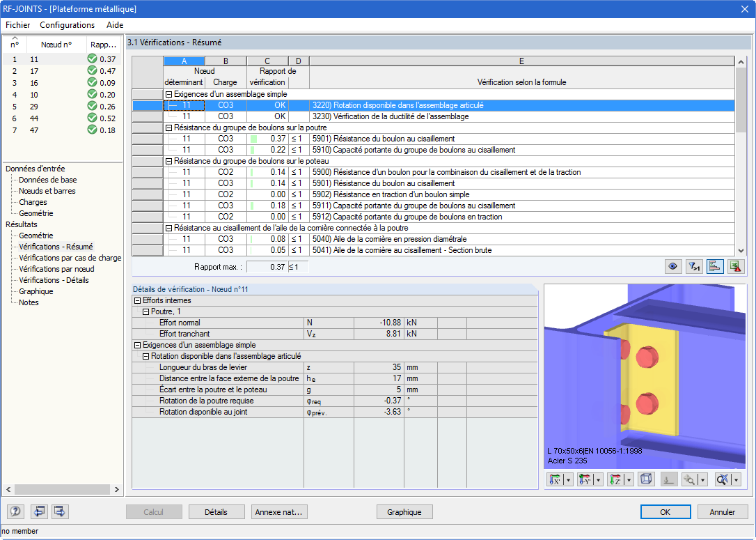Screen dimensions: 756x540
Task: Filter results with ratio greater than one
Action: click(x=693, y=266)
